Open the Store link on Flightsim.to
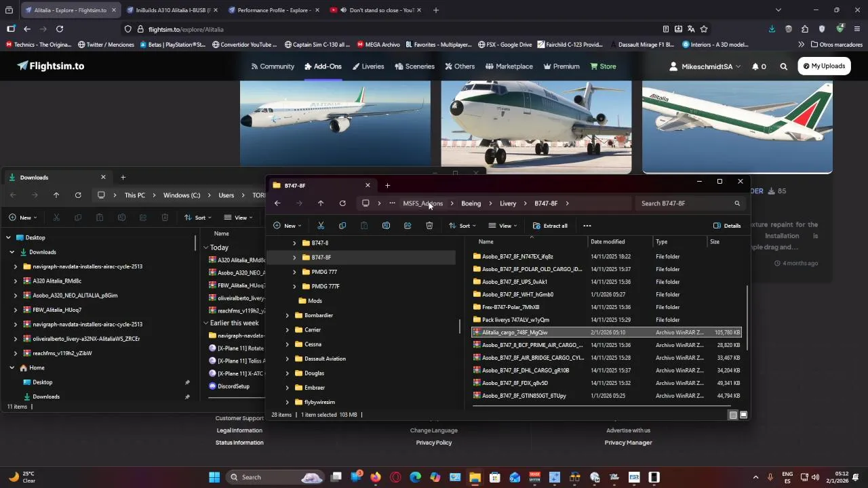 pos(603,66)
